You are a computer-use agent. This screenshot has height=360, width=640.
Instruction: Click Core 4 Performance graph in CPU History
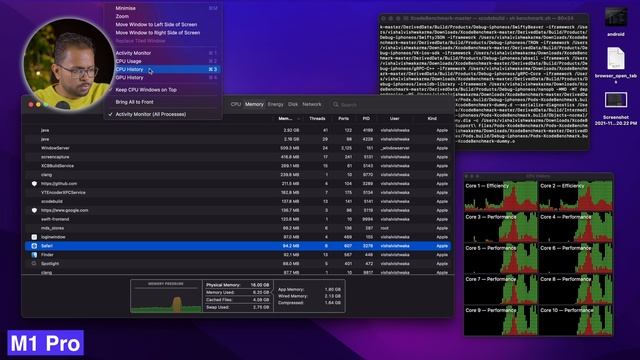pos(576,227)
